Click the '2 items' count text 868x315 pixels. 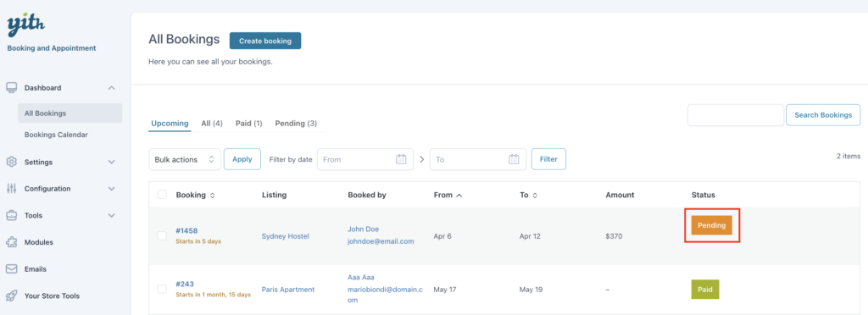(x=848, y=157)
